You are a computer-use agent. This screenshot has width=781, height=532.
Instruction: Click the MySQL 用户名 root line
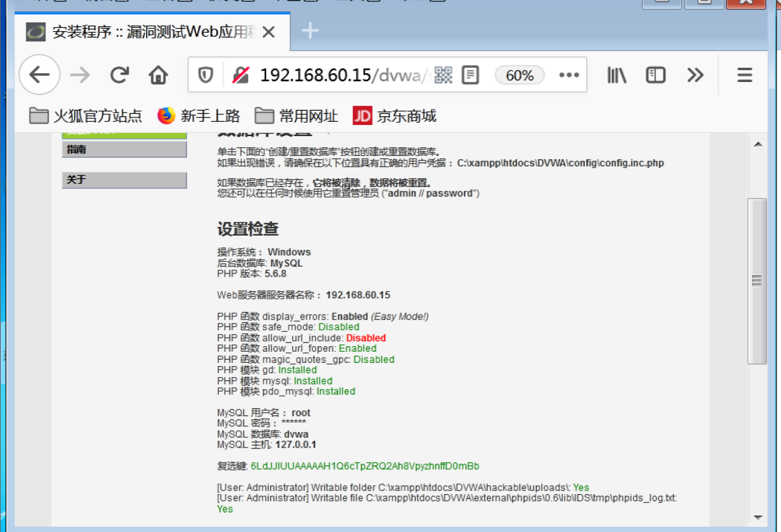[264, 413]
